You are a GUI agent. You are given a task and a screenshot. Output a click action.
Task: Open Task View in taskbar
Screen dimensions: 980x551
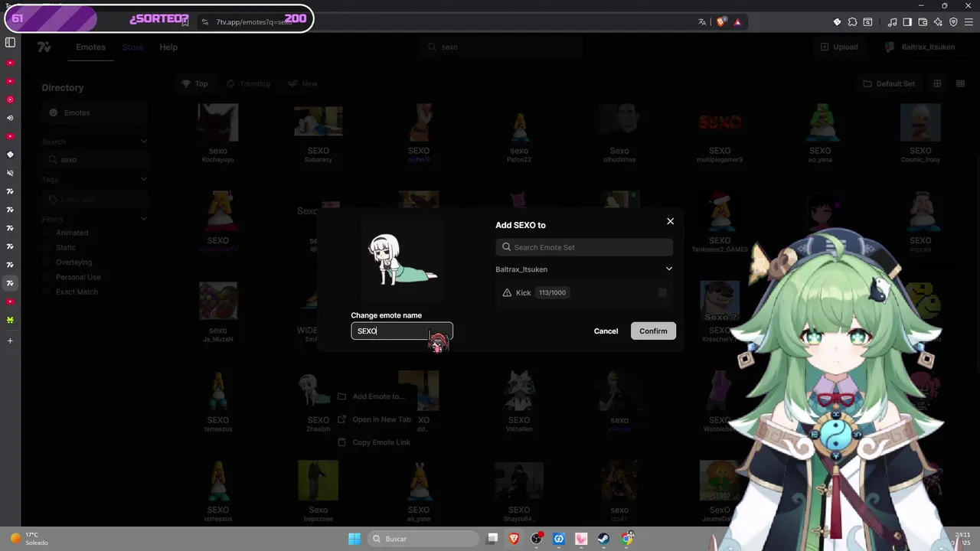pos(493,539)
